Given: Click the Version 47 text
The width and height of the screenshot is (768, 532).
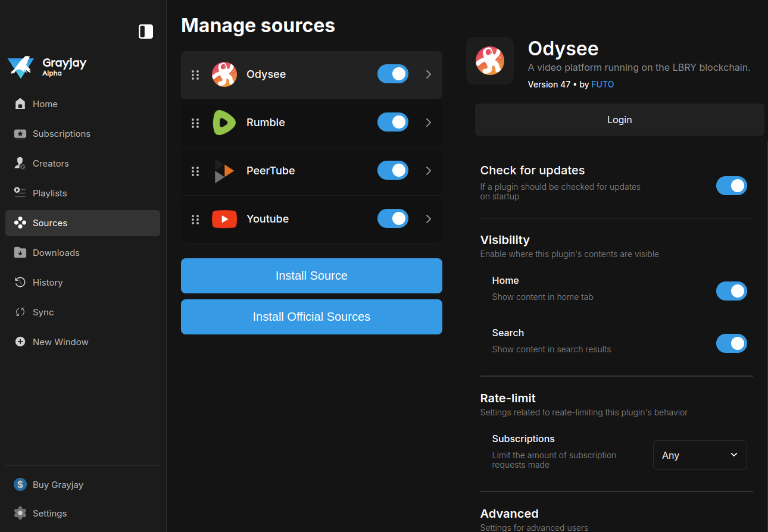Looking at the screenshot, I should [x=549, y=85].
